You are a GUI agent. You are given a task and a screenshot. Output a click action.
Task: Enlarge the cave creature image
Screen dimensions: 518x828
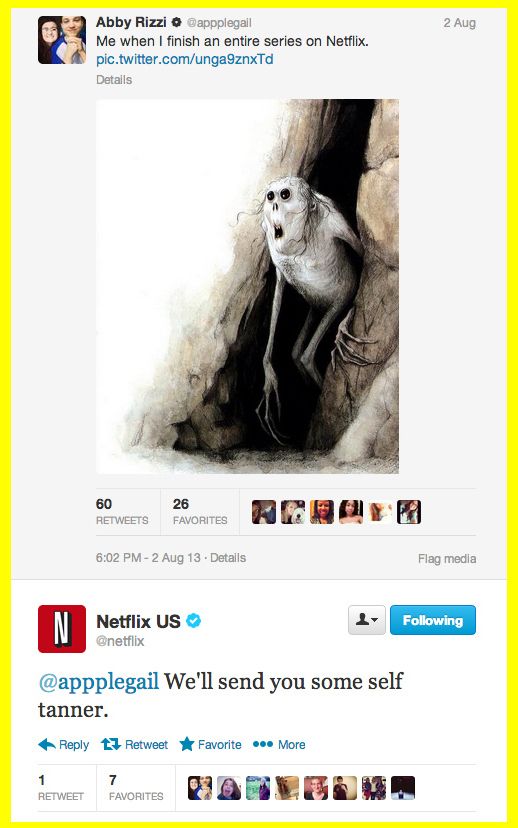247,286
